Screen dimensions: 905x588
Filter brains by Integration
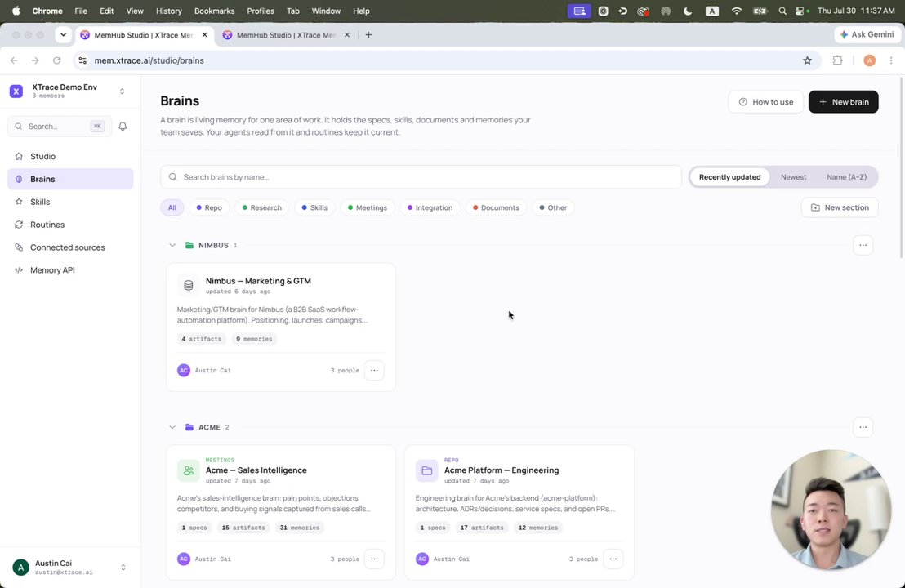point(430,207)
